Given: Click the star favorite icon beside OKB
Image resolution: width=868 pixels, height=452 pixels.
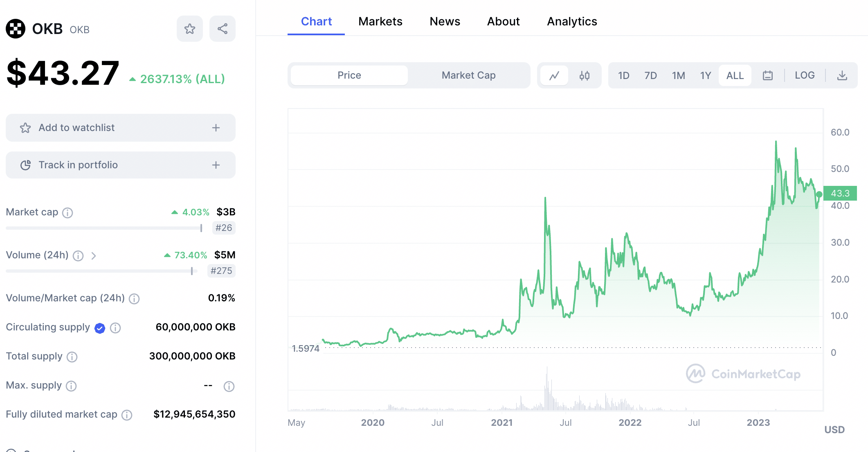Looking at the screenshot, I should pos(190,29).
